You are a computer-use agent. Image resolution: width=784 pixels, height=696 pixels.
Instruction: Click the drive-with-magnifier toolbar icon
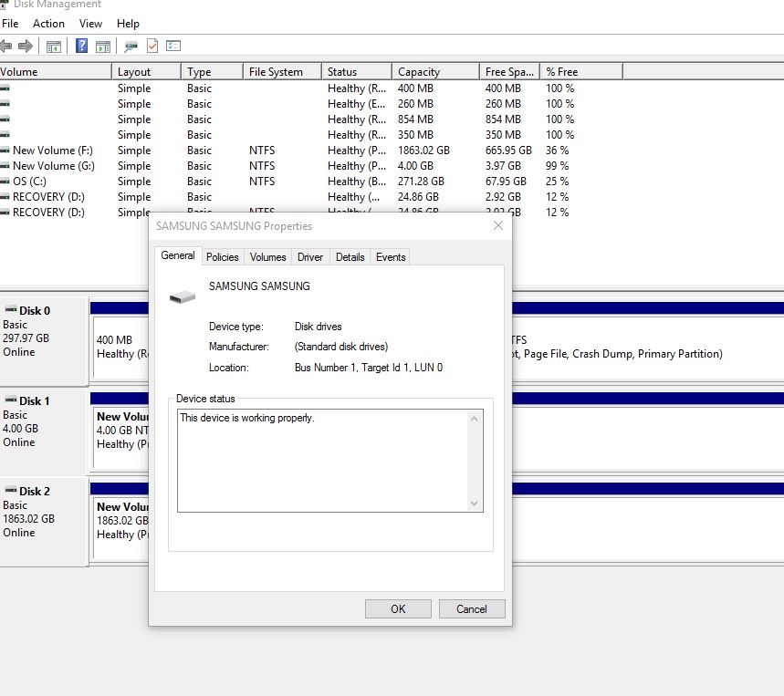click(x=131, y=47)
